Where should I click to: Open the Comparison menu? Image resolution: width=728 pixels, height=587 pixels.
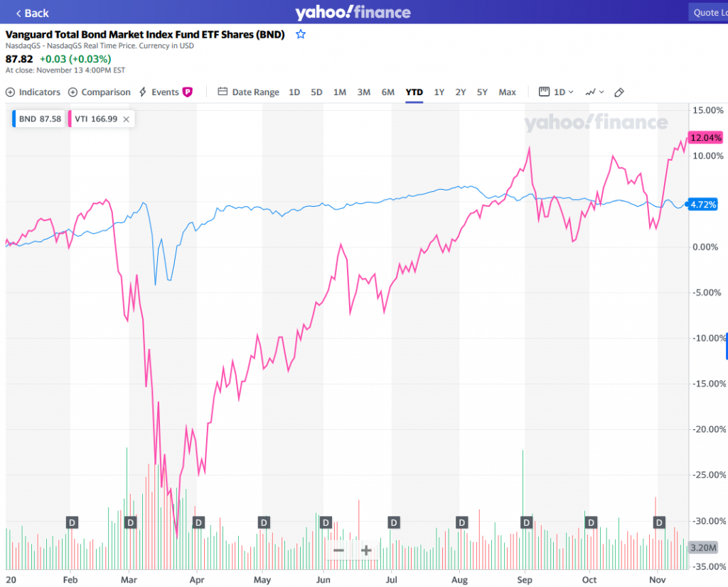point(100,92)
